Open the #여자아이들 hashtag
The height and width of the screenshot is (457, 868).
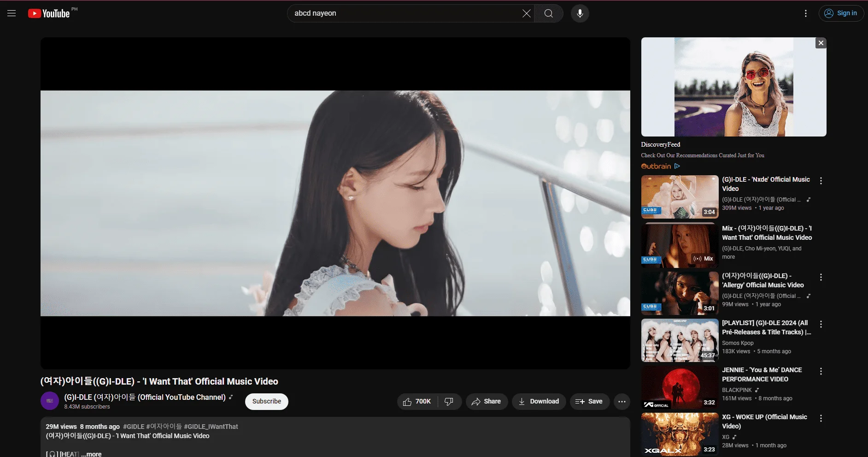pos(164,427)
